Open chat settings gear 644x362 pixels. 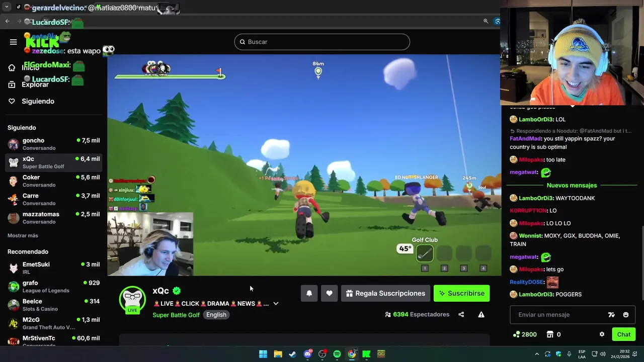602,334
